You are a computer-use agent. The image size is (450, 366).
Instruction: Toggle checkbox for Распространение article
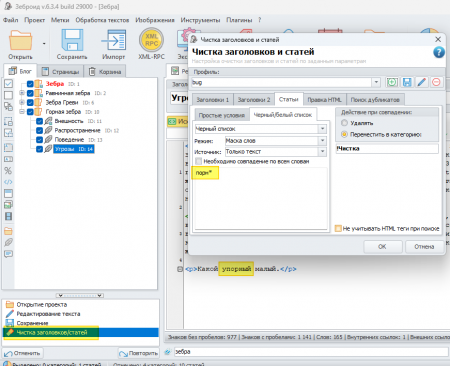coord(39,130)
